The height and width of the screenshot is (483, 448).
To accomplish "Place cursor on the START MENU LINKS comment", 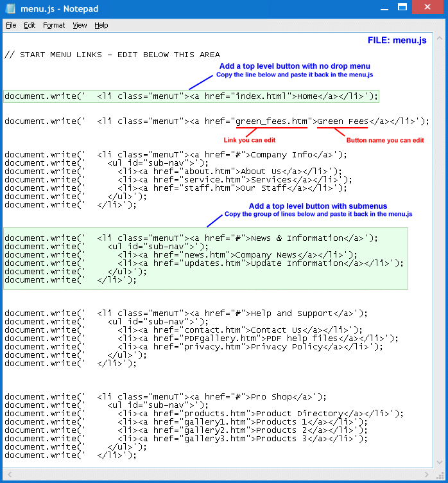I will (112, 55).
